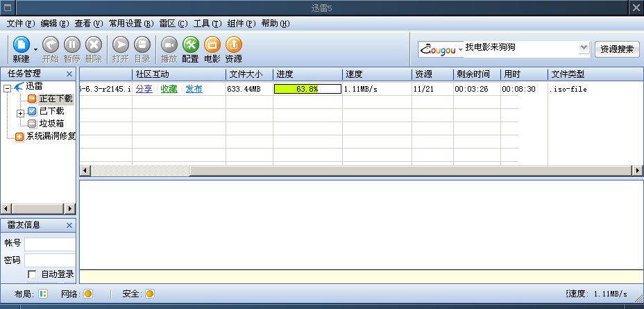Sort by the 社区互动 column header
This screenshot has width=644, height=309.
(x=178, y=74)
